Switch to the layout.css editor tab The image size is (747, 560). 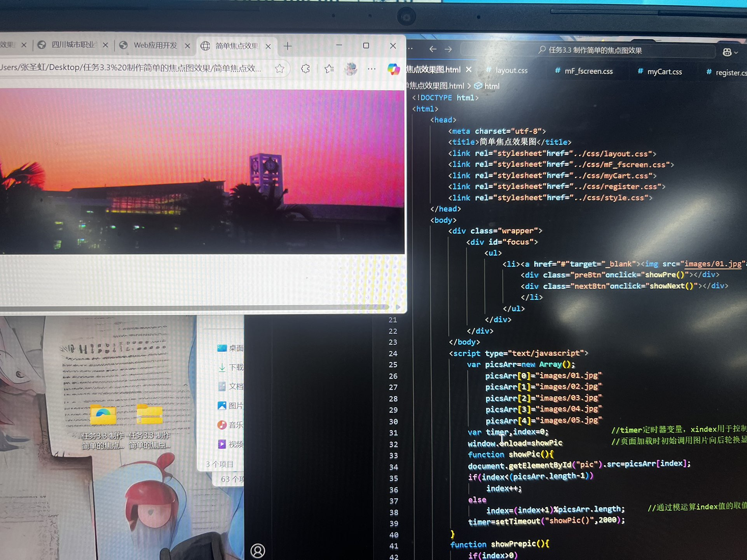coord(511,71)
